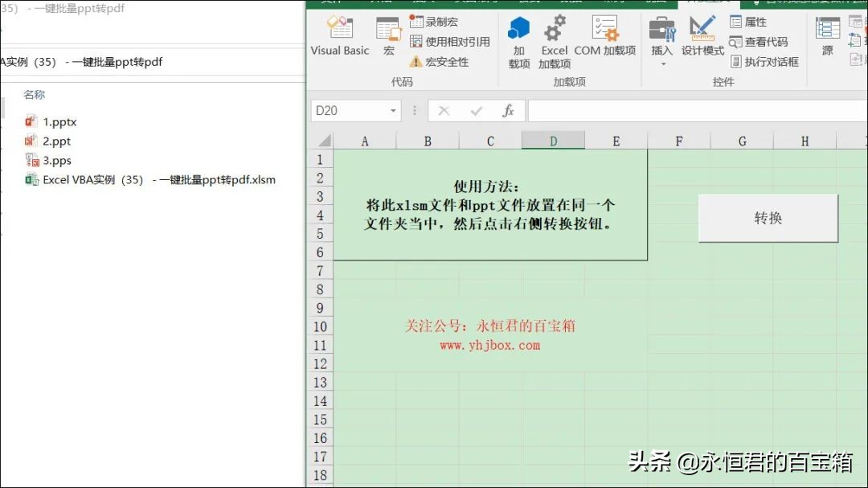Toggle 设计模式 (Design Mode)
868x488 pixels.
tap(702, 36)
